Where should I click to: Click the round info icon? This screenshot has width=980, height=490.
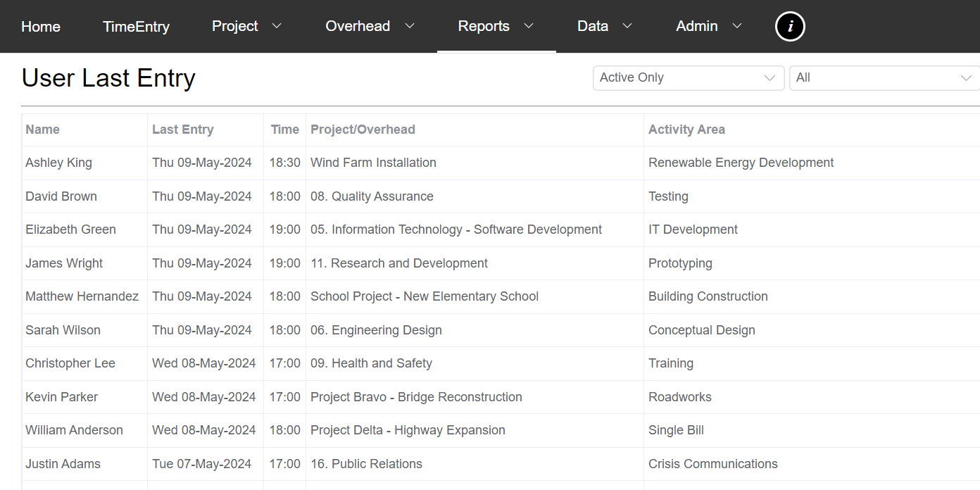point(790,27)
